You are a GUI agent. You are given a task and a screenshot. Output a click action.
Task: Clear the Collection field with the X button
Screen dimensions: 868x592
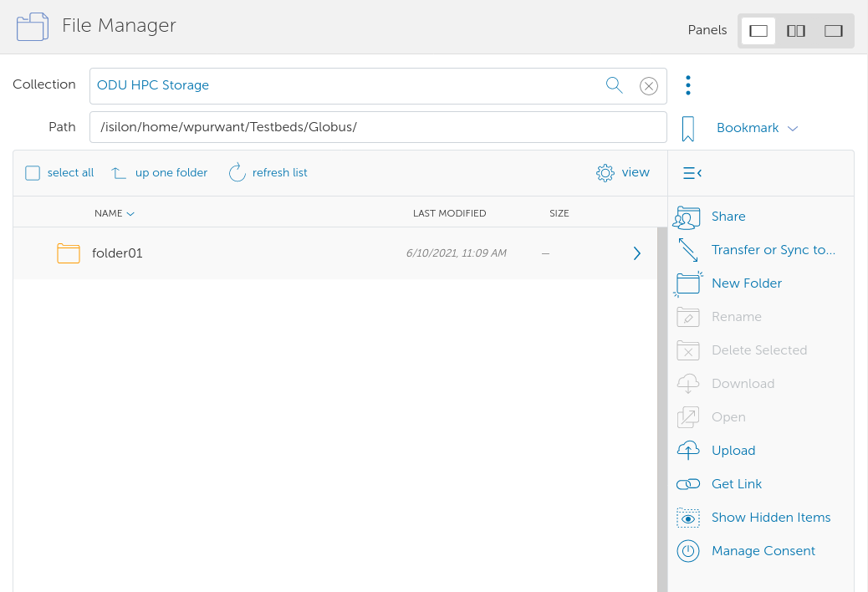(x=648, y=85)
